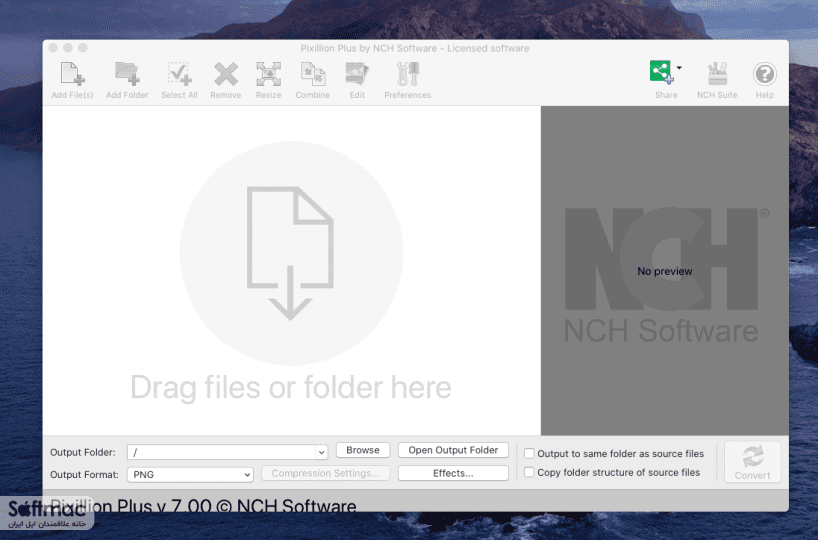Click the Remove X icon
The height and width of the screenshot is (540, 818).
click(226, 74)
